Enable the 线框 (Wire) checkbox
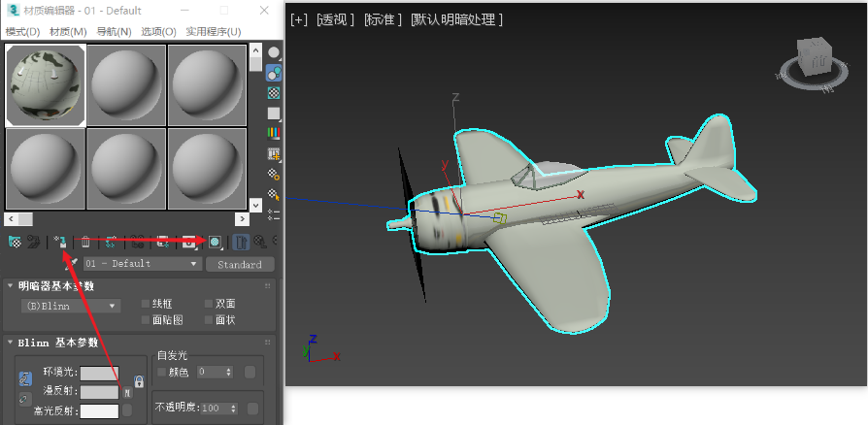 [x=147, y=304]
